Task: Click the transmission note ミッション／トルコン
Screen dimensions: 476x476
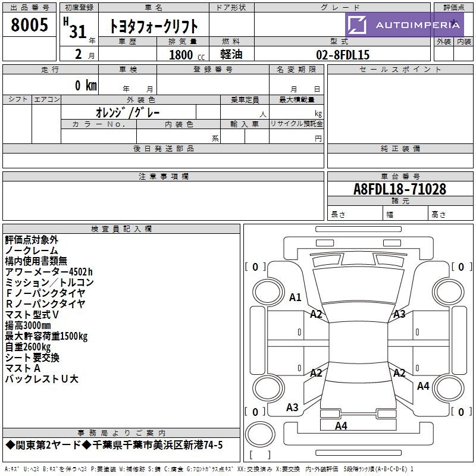Action: coord(49,282)
